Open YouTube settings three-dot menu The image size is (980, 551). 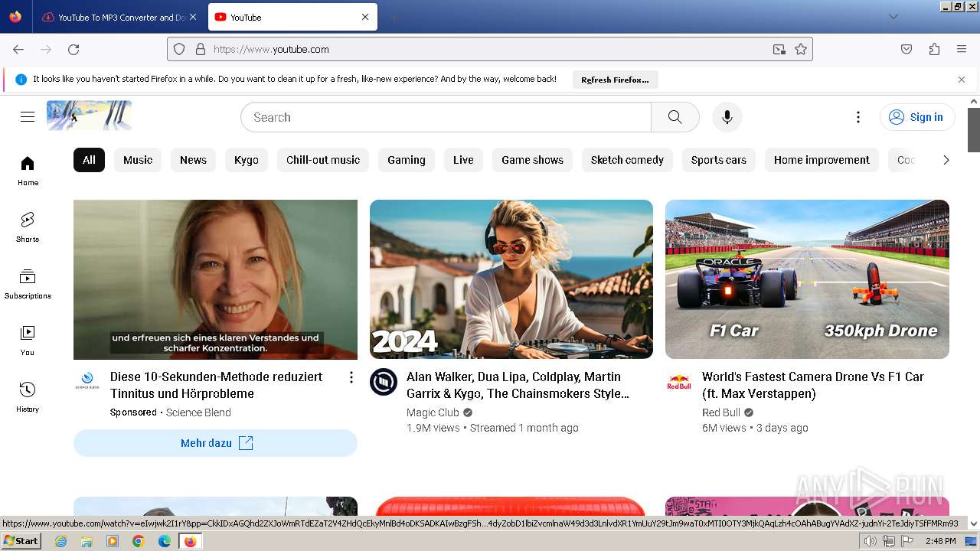pos(858,117)
